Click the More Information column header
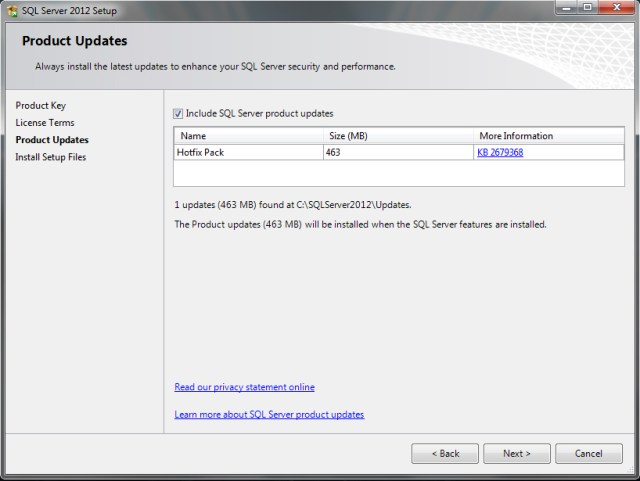This screenshot has height=481, width=640. pyautogui.click(x=549, y=136)
